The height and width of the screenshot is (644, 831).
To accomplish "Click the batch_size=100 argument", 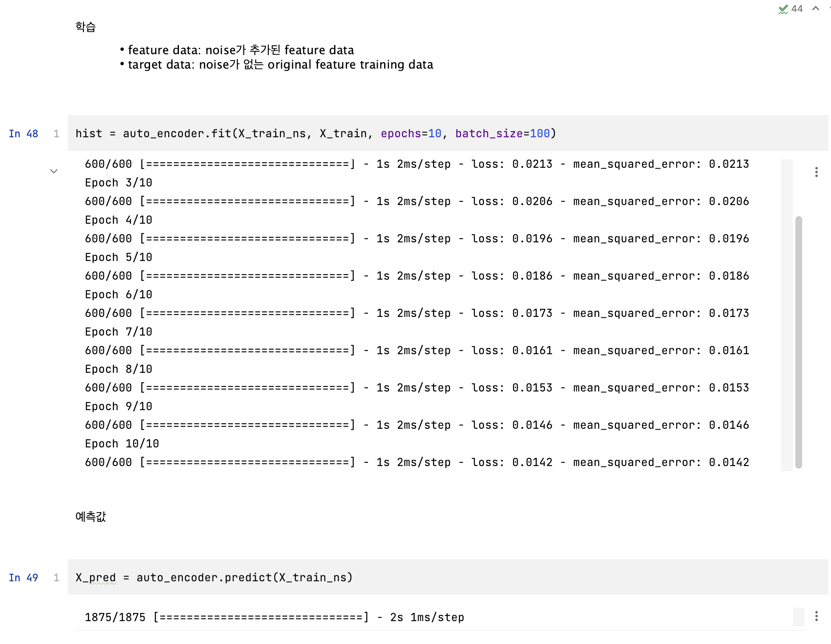I will tap(502, 134).
